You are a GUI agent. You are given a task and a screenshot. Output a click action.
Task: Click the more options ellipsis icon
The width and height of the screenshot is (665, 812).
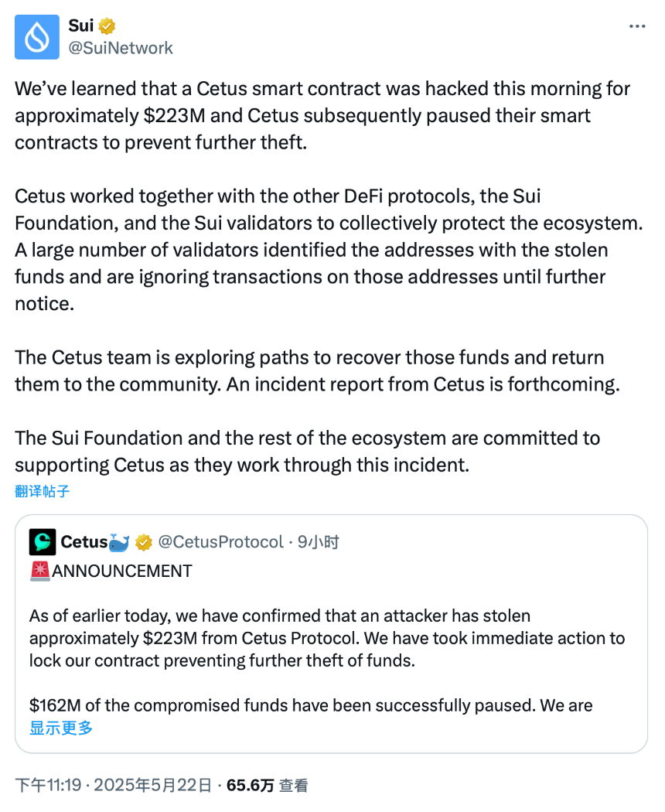click(x=637, y=26)
